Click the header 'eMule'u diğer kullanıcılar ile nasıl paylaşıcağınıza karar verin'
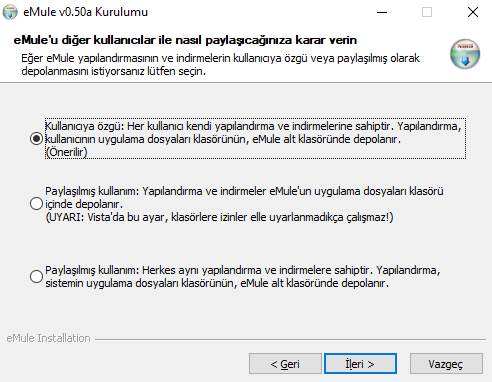Screen dimensions: 492x382 pos(185,40)
